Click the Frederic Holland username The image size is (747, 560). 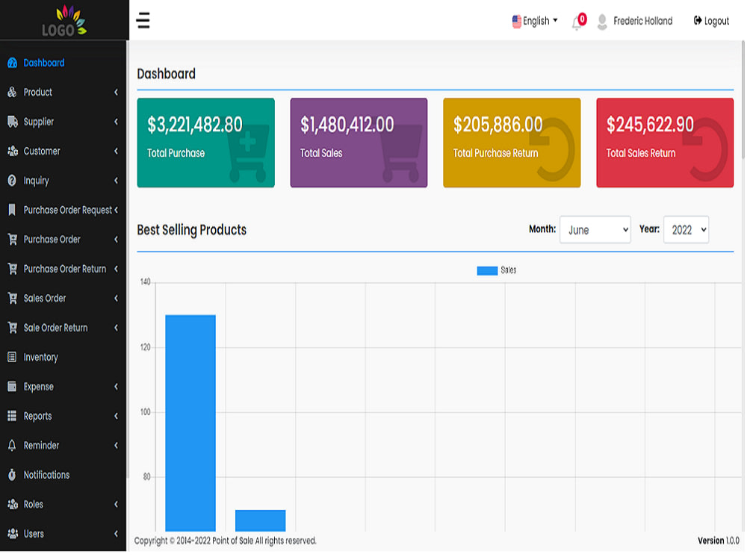(642, 21)
